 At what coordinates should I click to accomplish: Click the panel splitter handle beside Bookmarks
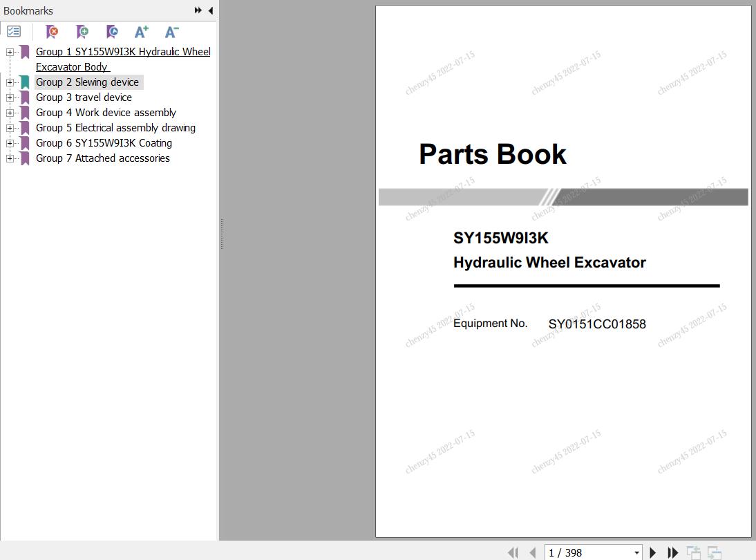(222, 234)
